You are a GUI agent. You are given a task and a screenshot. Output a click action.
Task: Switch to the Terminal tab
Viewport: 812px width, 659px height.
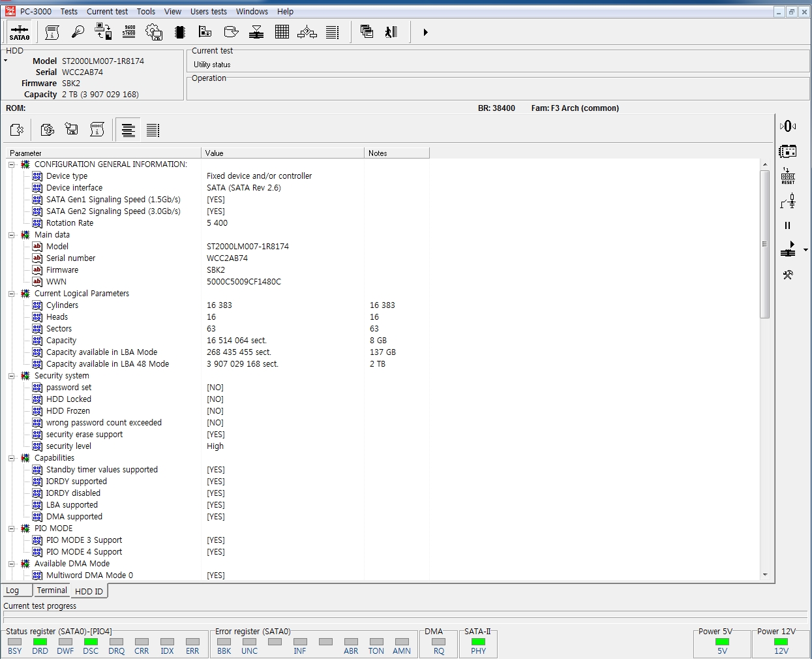pyautogui.click(x=52, y=590)
